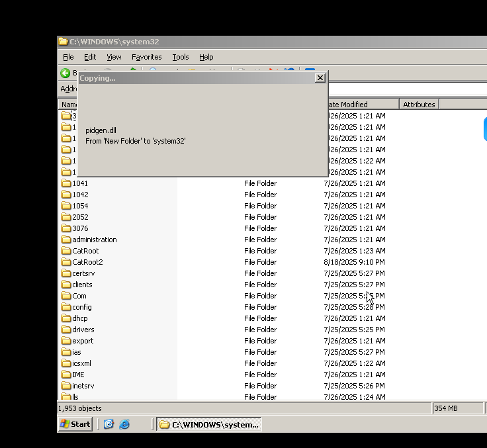Select the CatRoot2 folder name
This screenshot has height=448, width=487.
pyautogui.click(x=87, y=262)
